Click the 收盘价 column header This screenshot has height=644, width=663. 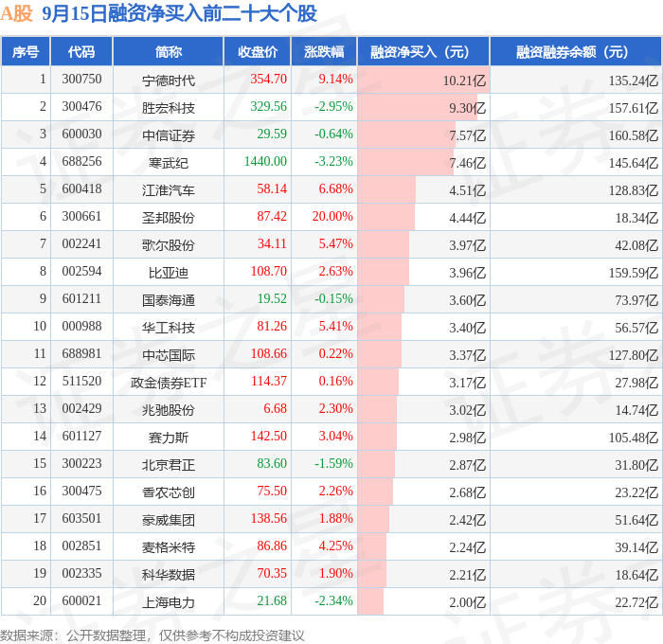pyautogui.click(x=257, y=51)
